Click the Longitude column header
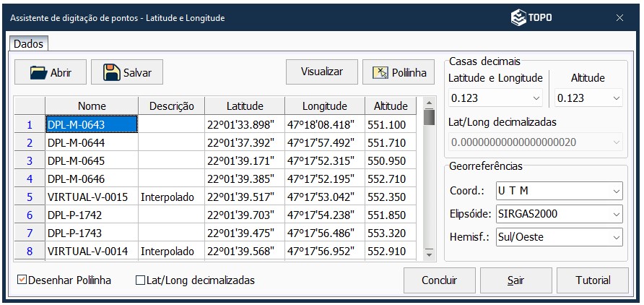The width and height of the screenshot is (644, 305). click(x=324, y=106)
